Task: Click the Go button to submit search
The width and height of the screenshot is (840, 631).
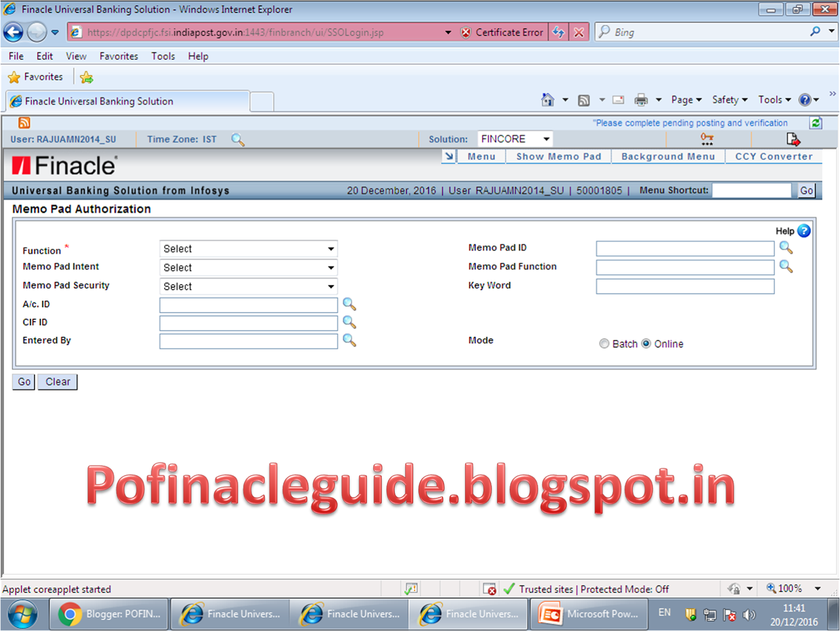Action: point(23,382)
